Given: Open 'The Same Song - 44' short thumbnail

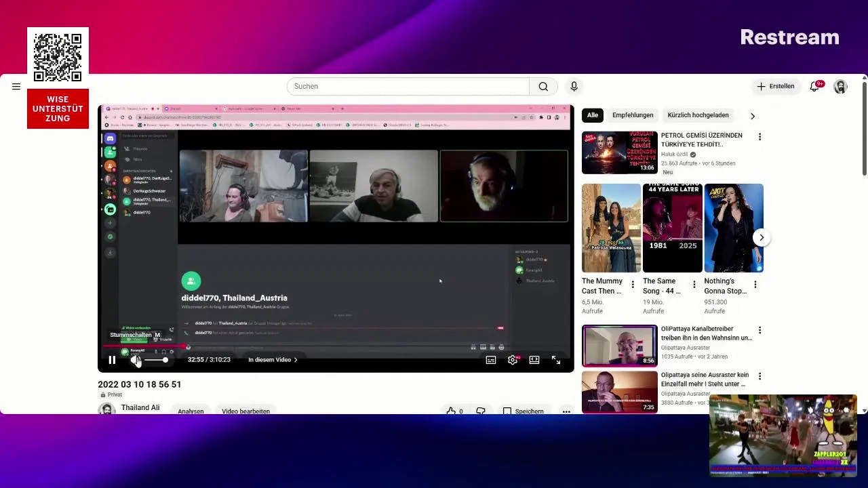Looking at the screenshot, I should [672, 228].
